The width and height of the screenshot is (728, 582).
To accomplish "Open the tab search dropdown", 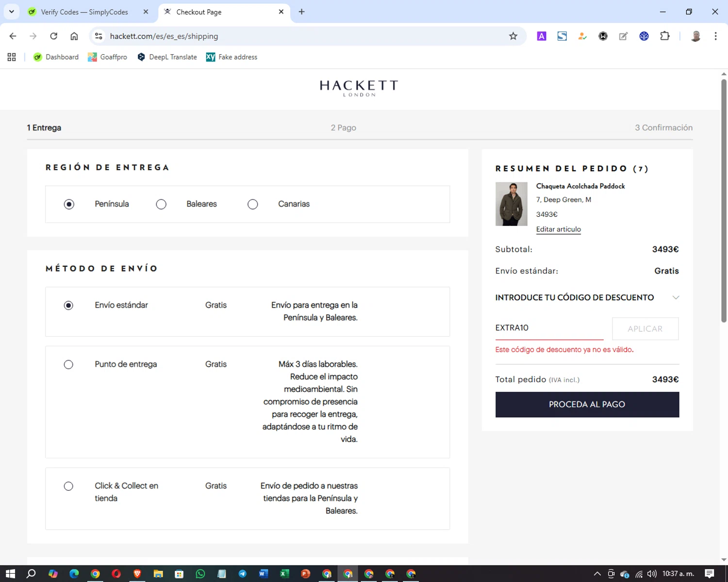I will (x=11, y=12).
